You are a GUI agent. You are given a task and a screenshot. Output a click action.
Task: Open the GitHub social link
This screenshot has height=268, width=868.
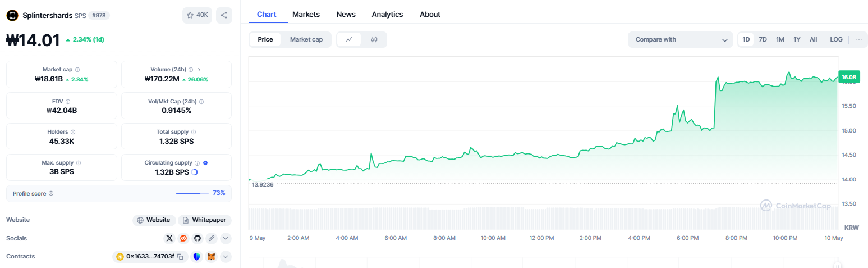pyautogui.click(x=197, y=238)
